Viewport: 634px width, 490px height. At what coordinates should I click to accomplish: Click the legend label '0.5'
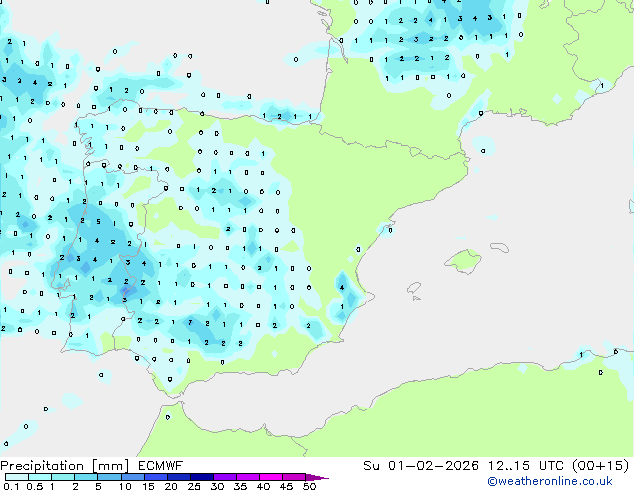point(34,486)
